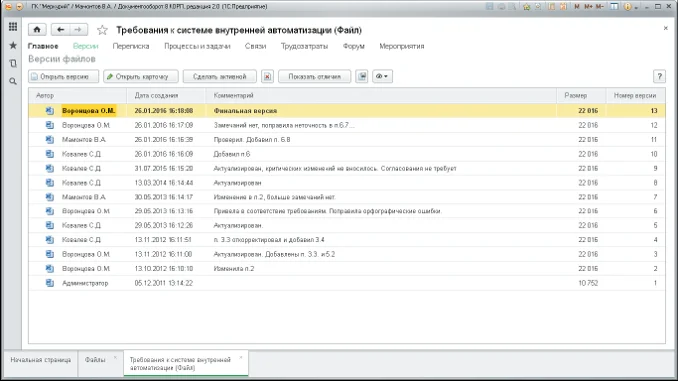
Task: Select the date 30.05.2013 16:14:17 cell
Action: click(x=163, y=197)
